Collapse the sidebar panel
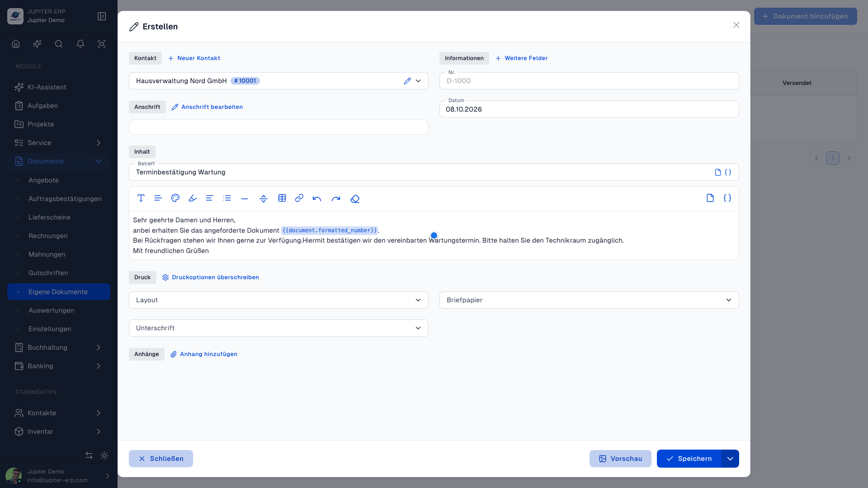The image size is (868, 488). pos(102,16)
